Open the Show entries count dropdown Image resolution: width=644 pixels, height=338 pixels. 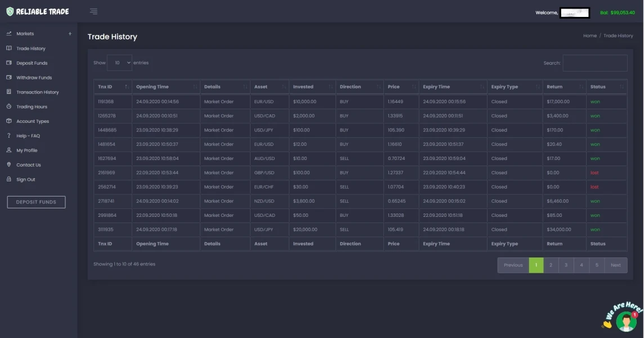tap(119, 63)
